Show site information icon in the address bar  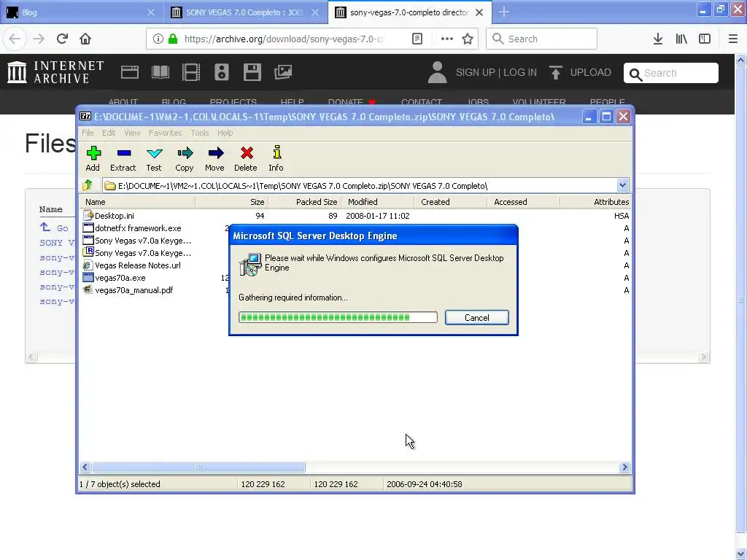[158, 39]
